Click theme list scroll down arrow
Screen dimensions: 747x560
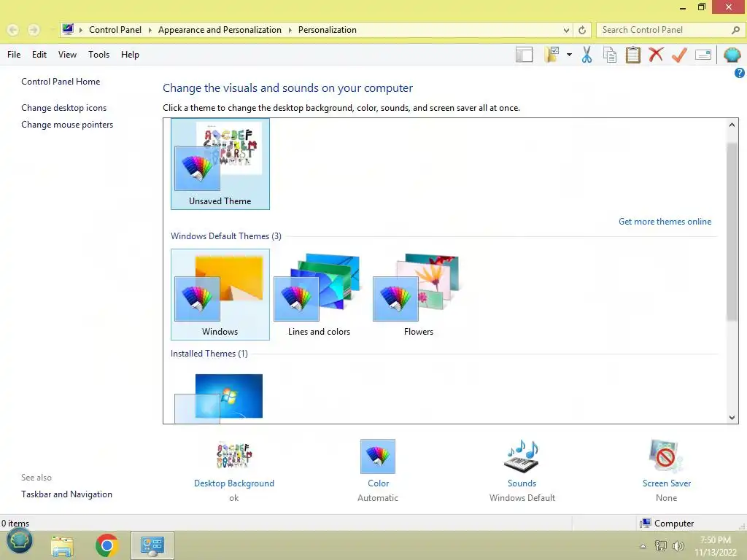(732, 418)
